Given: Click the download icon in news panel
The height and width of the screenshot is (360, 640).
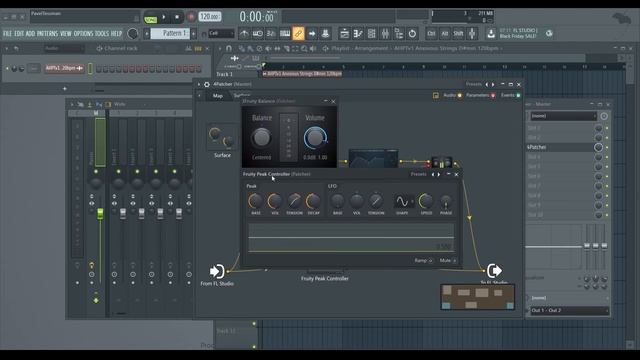Looking at the screenshot, I should pyautogui.click(x=491, y=33).
